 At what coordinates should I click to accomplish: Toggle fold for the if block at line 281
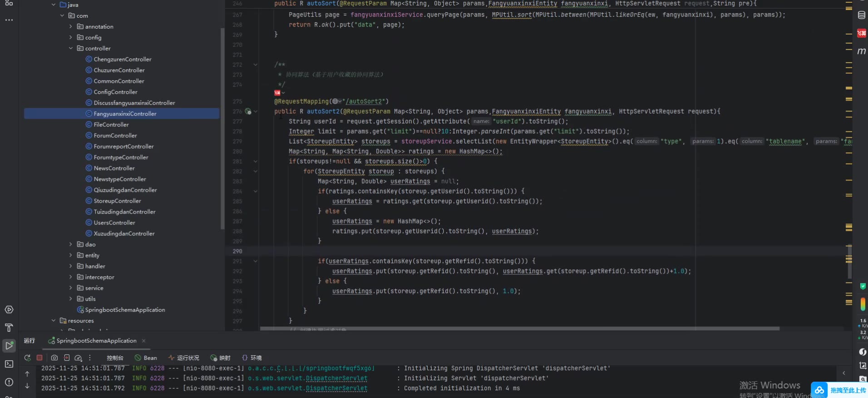pos(256,161)
